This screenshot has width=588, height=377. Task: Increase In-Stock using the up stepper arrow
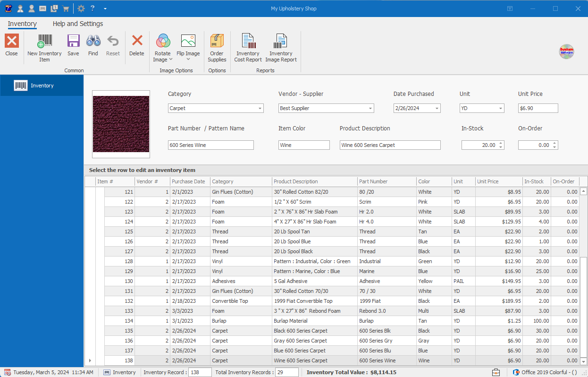pos(502,143)
